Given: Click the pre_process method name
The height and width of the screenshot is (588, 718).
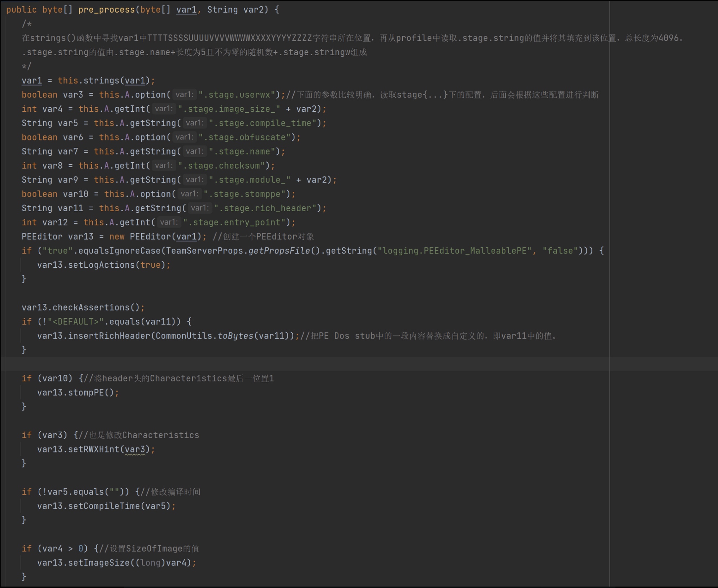Looking at the screenshot, I should point(106,10).
